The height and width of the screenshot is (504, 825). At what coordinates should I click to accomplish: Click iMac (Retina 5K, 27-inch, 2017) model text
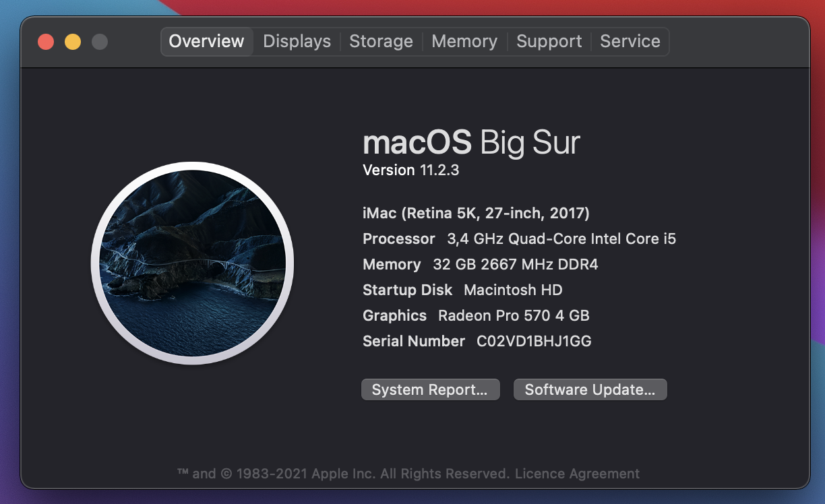pyautogui.click(x=476, y=214)
